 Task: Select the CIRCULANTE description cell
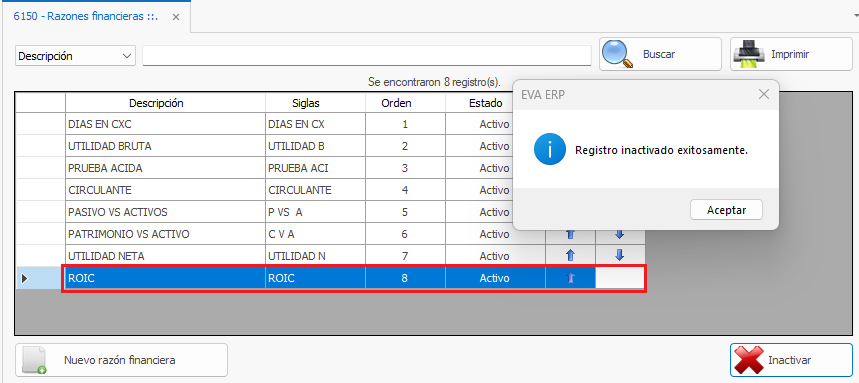(165, 190)
